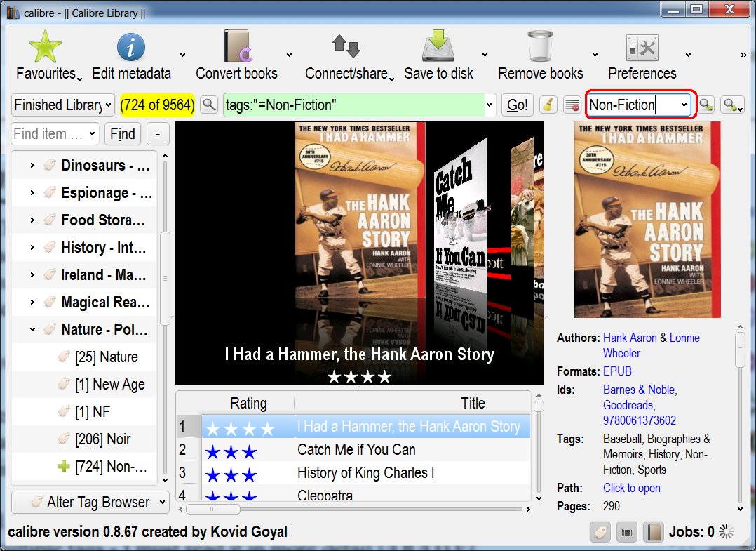Viewport: 756px width, 551px height.
Task: Open the Alter Tag Browser dropdown
Action: pyautogui.click(x=90, y=503)
